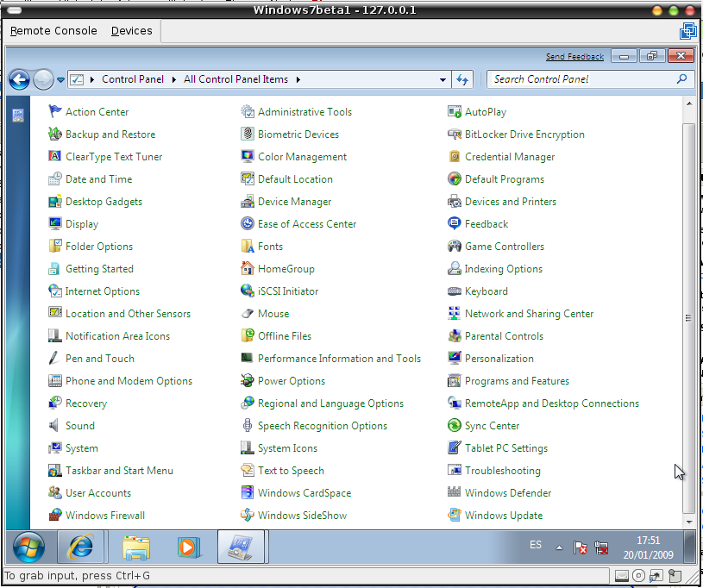Open the Personalization link
The height and width of the screenshot is (588, 703).
pyautogui.click(x=499, y=358)
